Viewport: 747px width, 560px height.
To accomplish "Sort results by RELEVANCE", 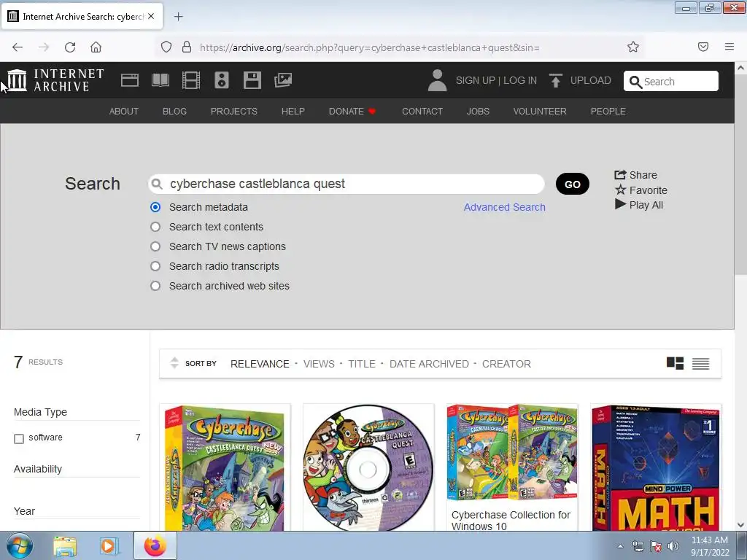I will [260, 364].
